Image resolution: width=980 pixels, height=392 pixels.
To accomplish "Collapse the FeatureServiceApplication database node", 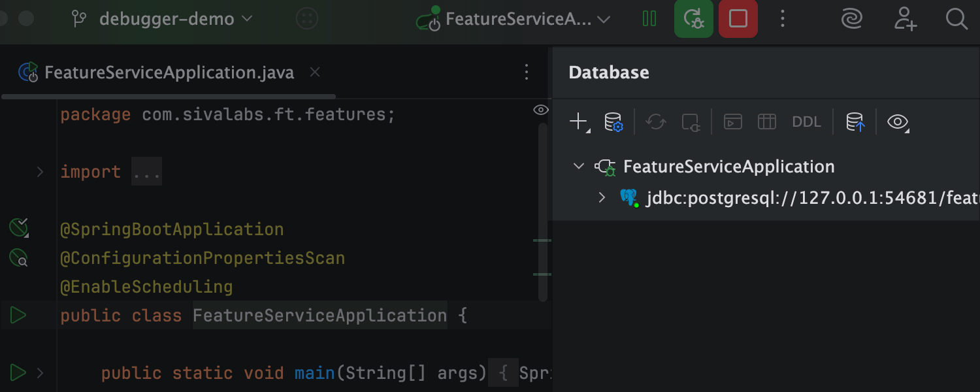I will coord(578,166).
